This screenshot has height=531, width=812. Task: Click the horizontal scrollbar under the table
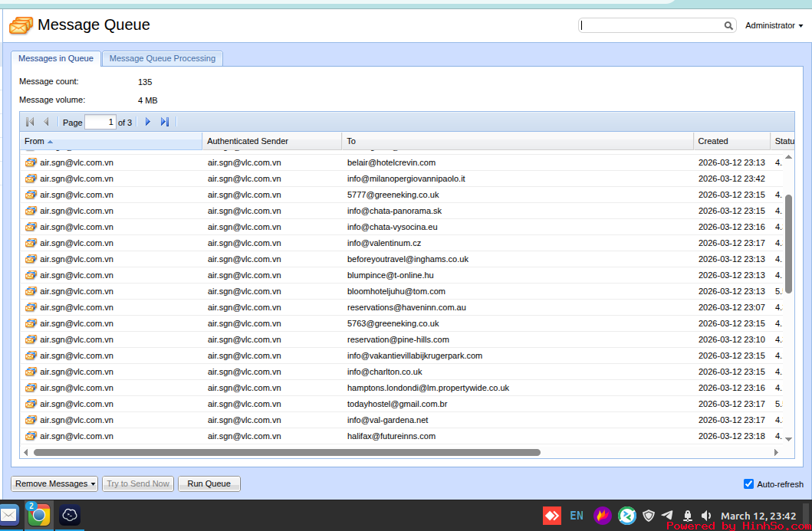tap(287, 453)
